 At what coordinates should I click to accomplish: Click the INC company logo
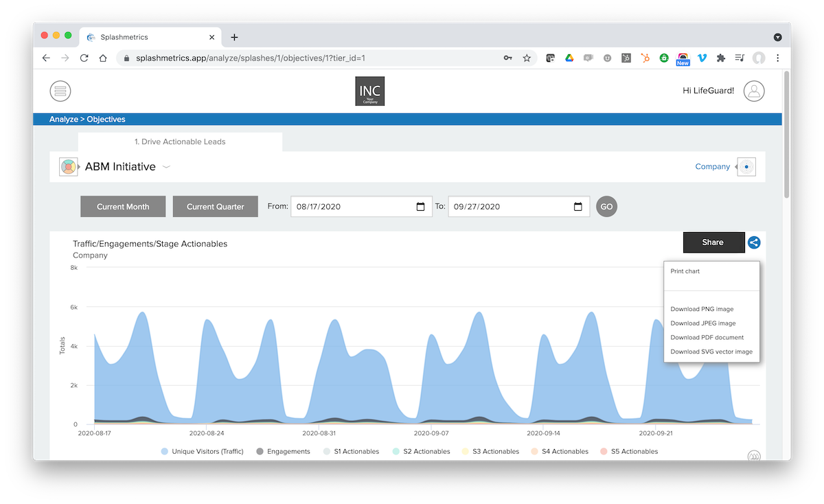coord(369,91)
